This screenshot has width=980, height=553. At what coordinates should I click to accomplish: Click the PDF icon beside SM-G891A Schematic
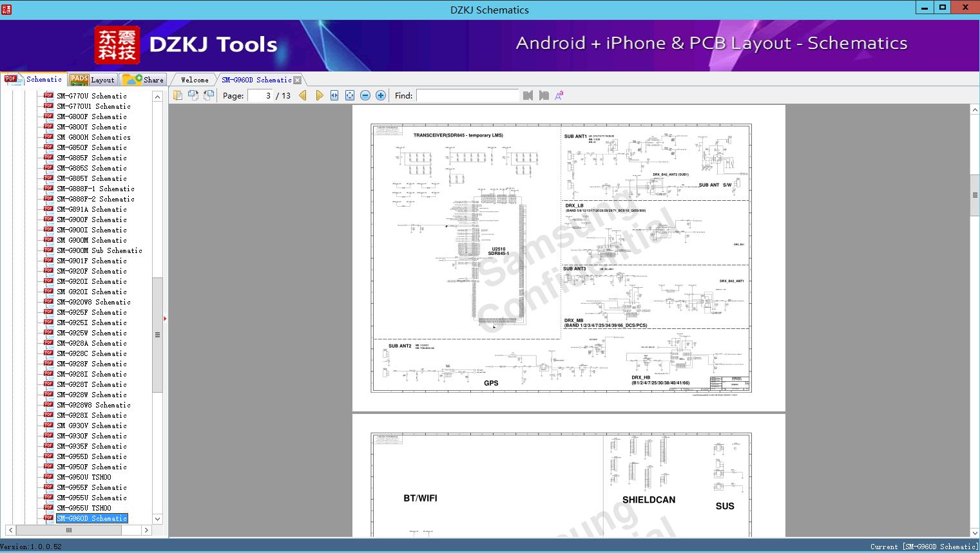48,209
